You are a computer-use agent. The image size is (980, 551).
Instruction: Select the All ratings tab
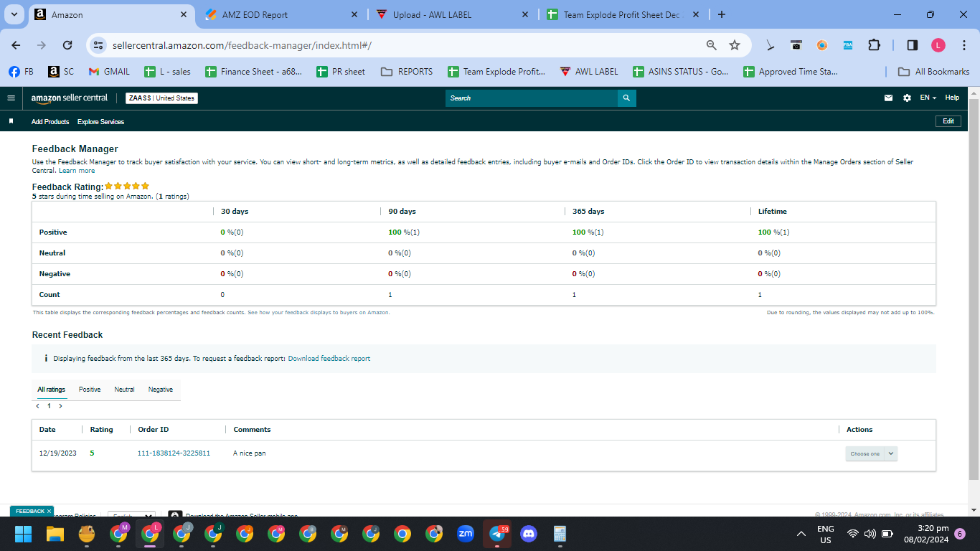52,390
